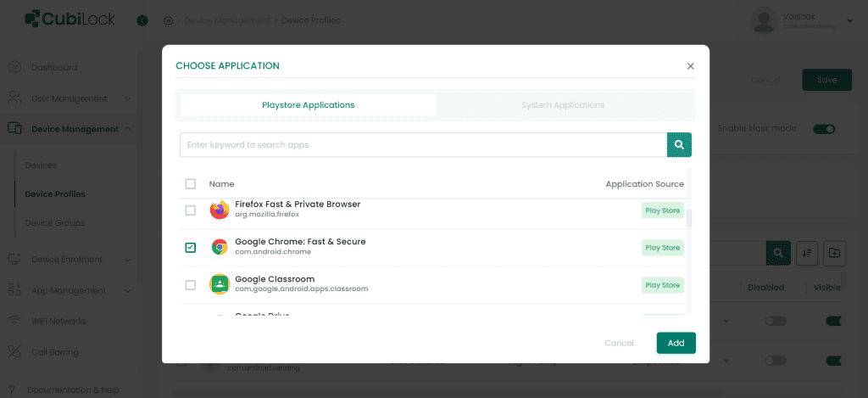Open the first row dropdown arrow in table

pos(726,322)
